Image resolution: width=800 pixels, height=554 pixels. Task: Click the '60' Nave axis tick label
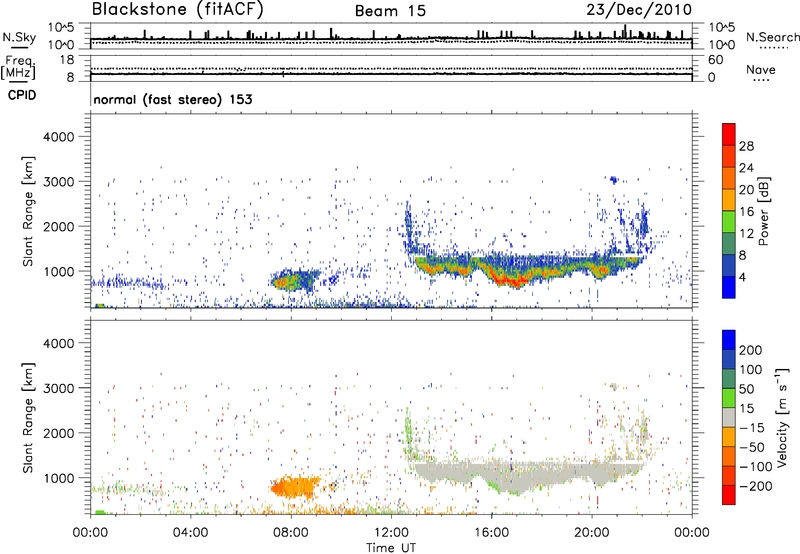[715, 60]
